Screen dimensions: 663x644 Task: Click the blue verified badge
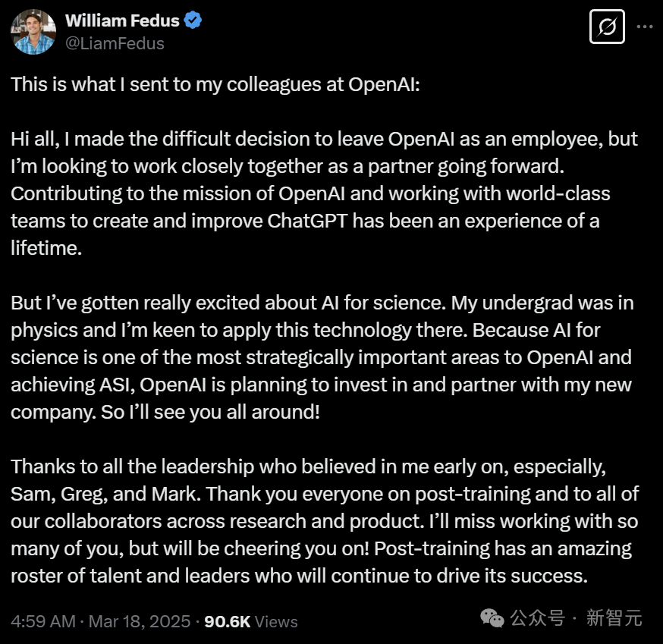click(193, 20)
